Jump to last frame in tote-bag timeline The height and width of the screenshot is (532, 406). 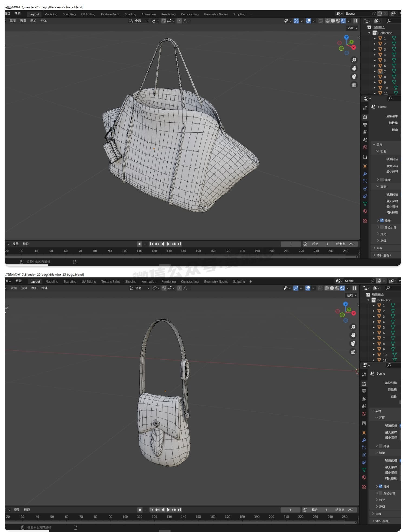[x=179, y=244]
